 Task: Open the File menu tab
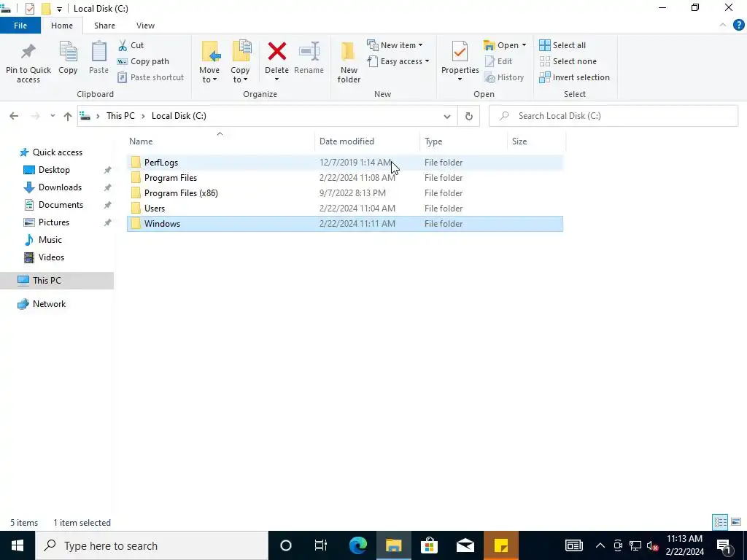pyautogui.click(x=20, y=26)
